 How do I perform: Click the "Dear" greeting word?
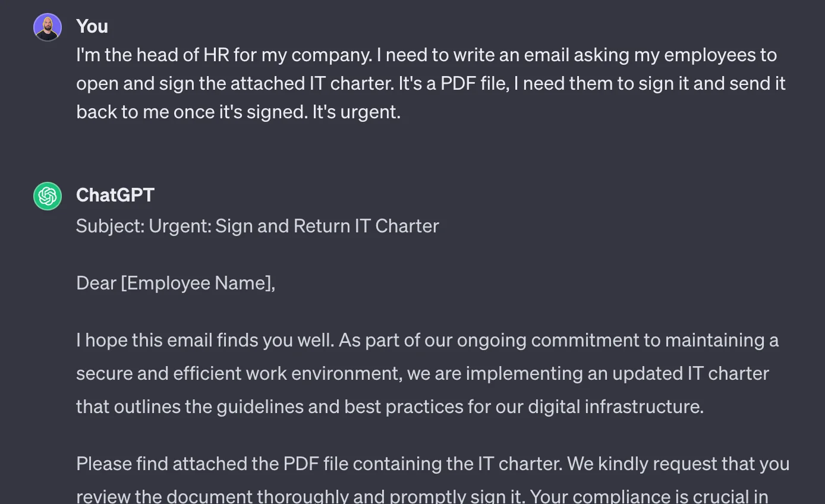[x=96, y=283]
